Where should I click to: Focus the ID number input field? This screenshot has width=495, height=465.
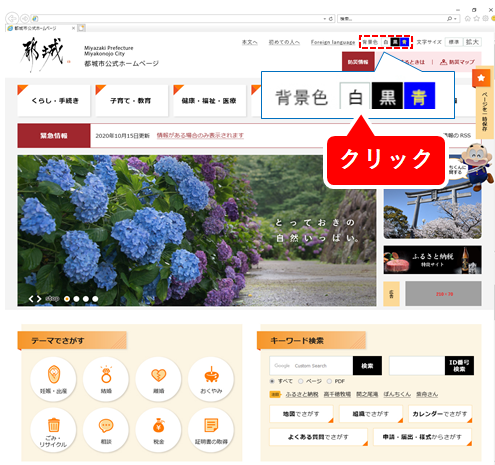click(x=417, y=366)
